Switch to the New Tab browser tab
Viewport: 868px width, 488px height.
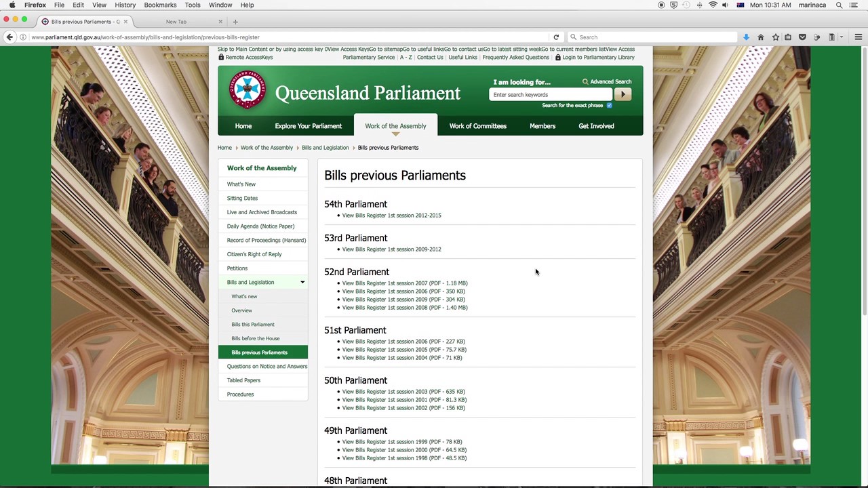tap(176, 22)
